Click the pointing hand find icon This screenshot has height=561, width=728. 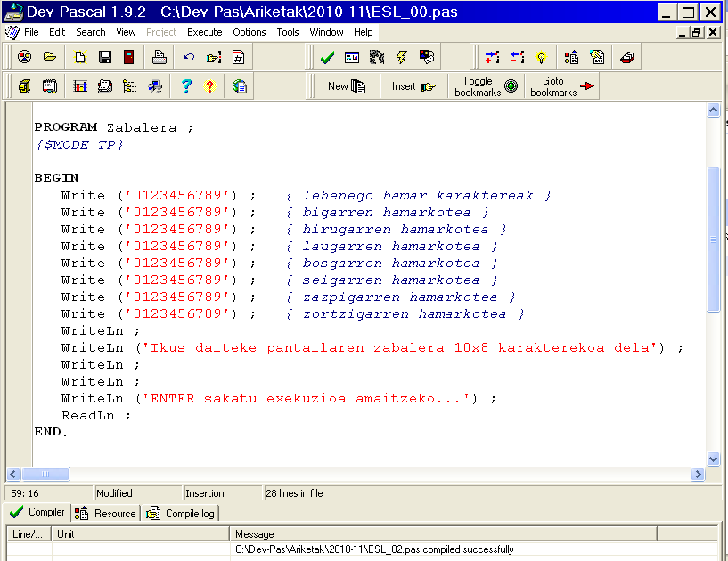(214, 57)
